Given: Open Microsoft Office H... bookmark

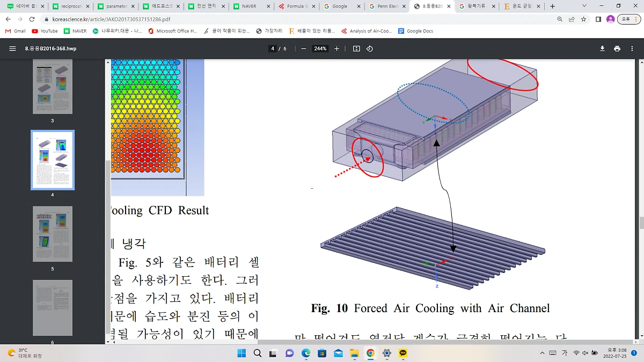Looking at the screenshot, I should (x=172, y=31).
